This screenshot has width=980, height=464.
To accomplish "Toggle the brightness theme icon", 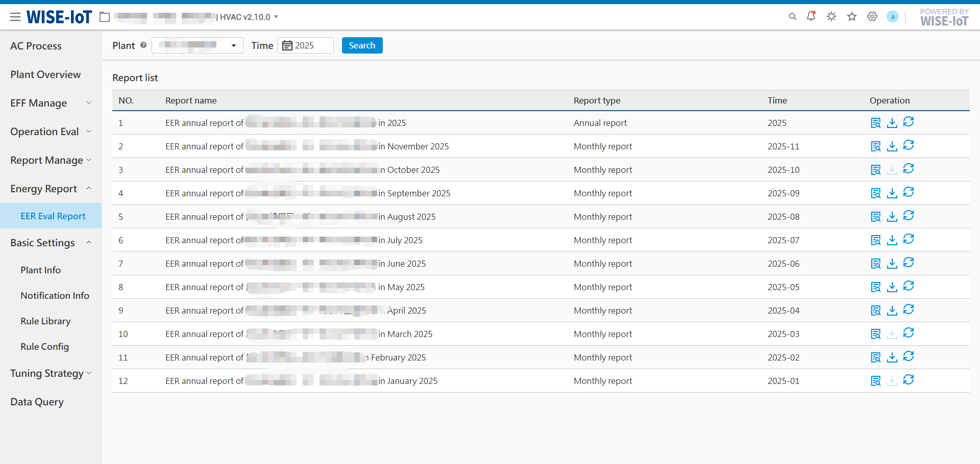I will click(831, 17).
